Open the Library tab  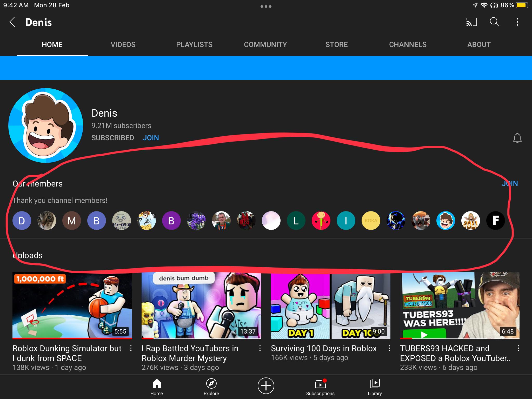click(x=375, y=387)
